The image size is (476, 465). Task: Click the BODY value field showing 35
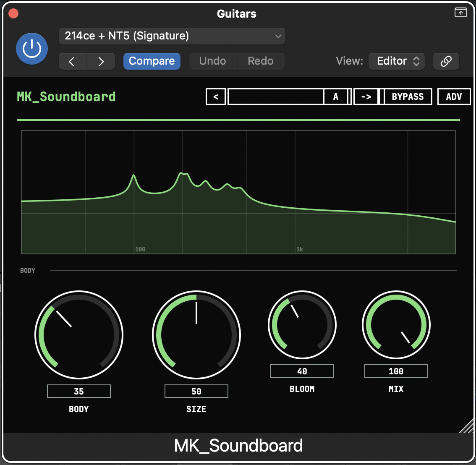(79, 391)
